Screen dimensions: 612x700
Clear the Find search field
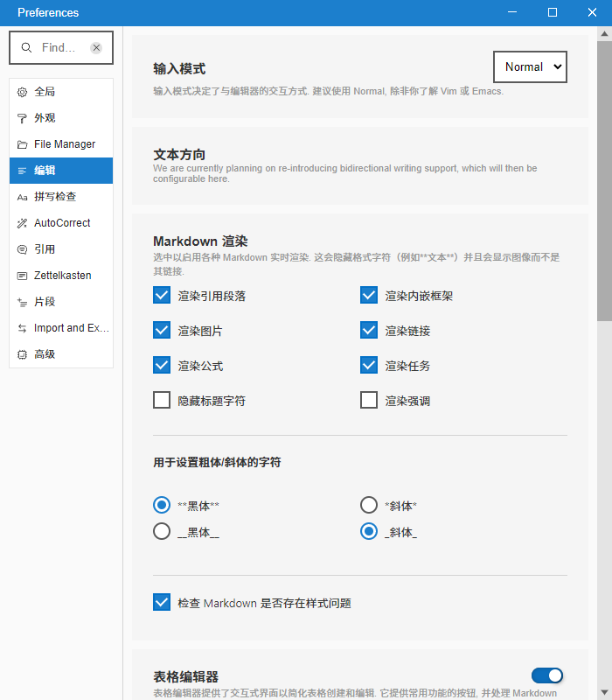click(96, 48)
